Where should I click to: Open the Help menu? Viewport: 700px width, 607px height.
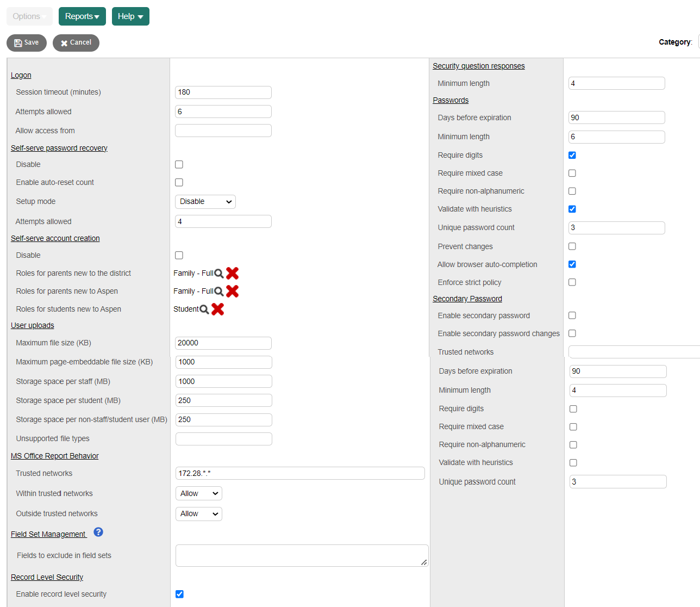(x=130, y=16)
